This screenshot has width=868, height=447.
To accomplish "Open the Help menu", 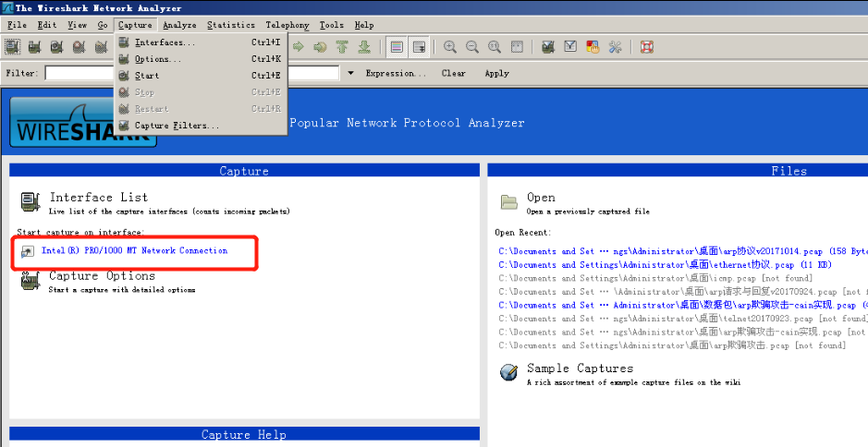I will click(364, 25).
